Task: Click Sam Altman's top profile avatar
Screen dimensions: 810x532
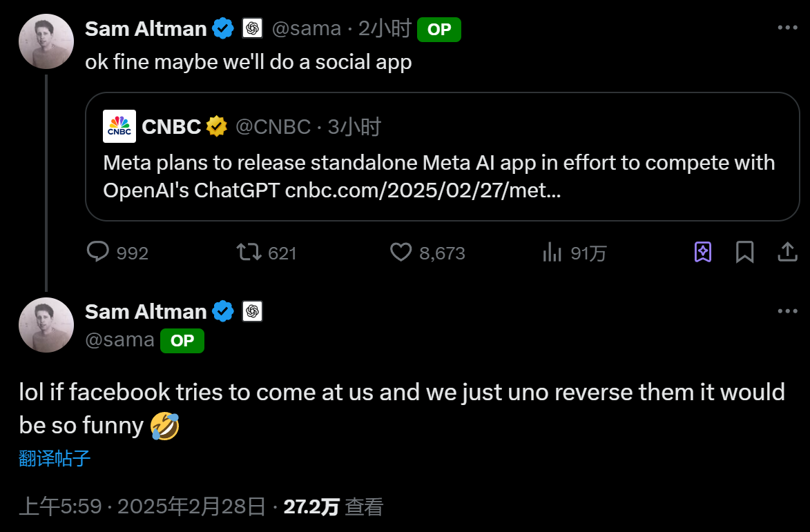Action: click(46, 41)
